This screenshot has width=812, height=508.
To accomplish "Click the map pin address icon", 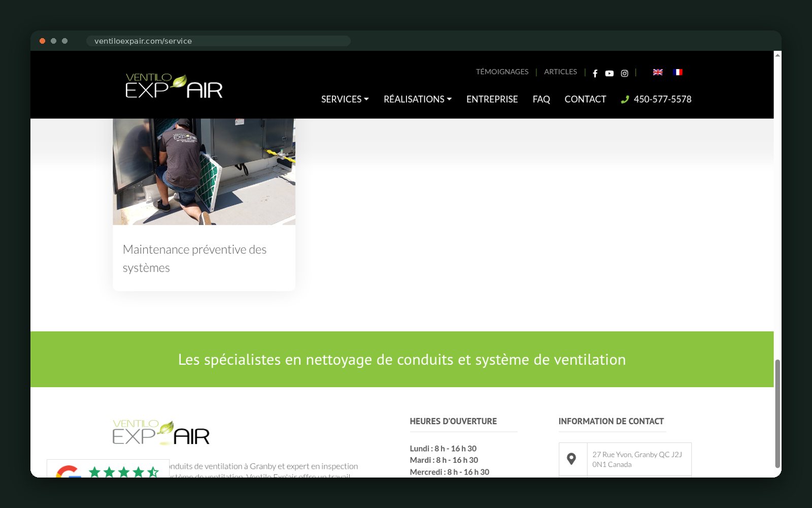I will (x=571, y=459).
